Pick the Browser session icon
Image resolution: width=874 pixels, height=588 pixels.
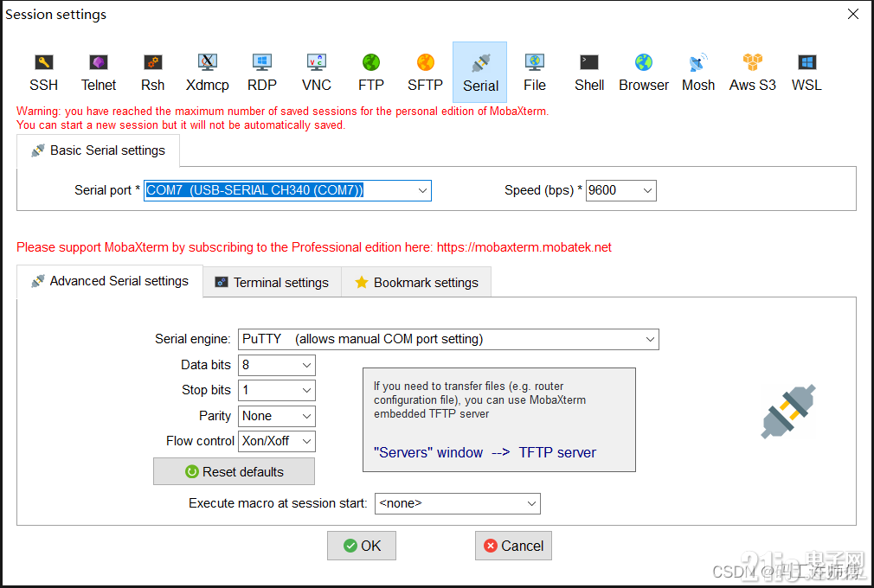pyautogui.click(x=643, y=73)
